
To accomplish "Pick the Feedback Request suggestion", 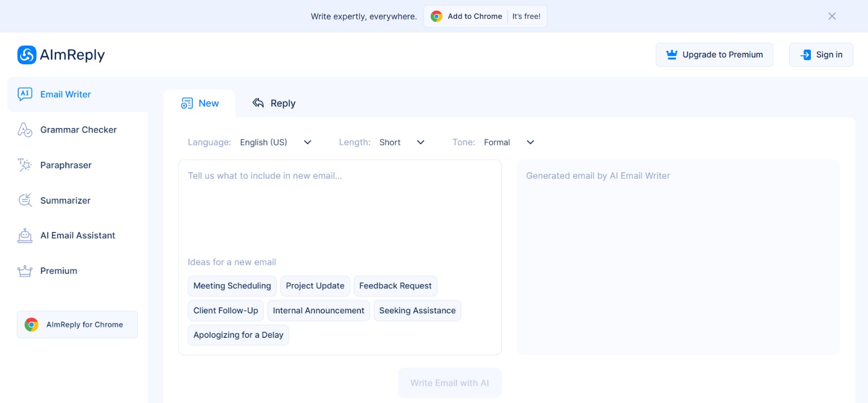I will (x=395, y=286).
